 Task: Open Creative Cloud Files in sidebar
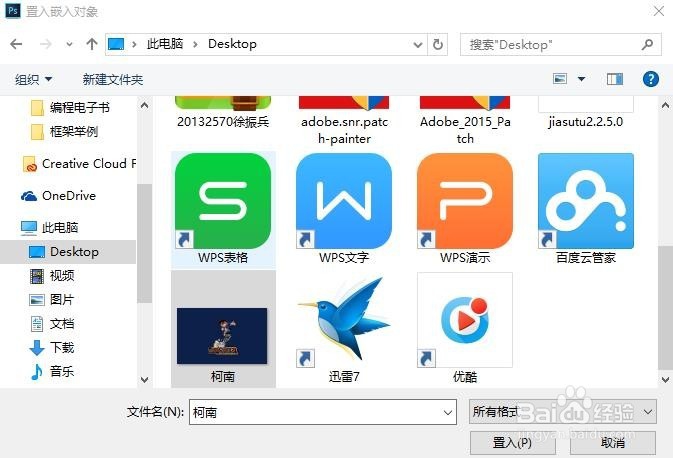pyautogui.click(x=79, y=164)
